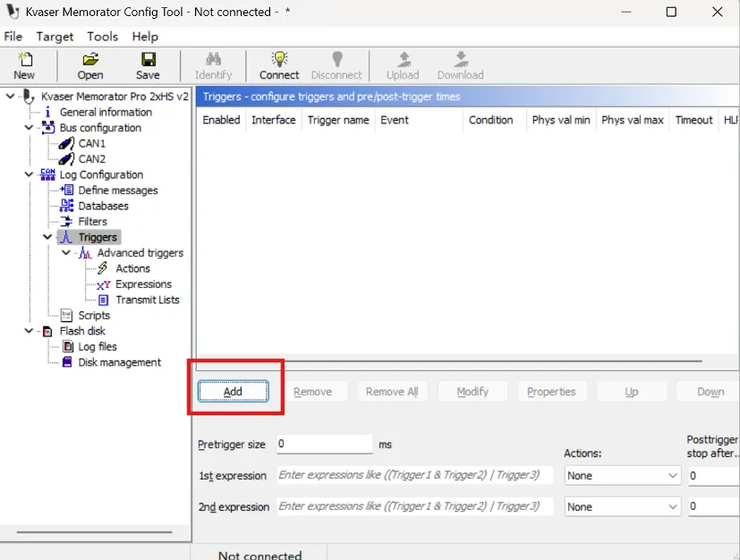Collapse the Bus configuration node
The width and height of the screenshot is (740, 560).
(x=29, y=128)
